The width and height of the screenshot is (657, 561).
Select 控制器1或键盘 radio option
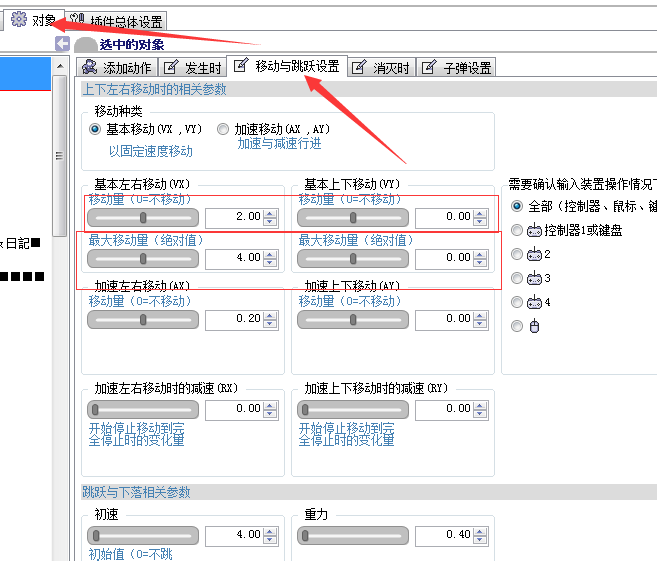click(517, 230)
